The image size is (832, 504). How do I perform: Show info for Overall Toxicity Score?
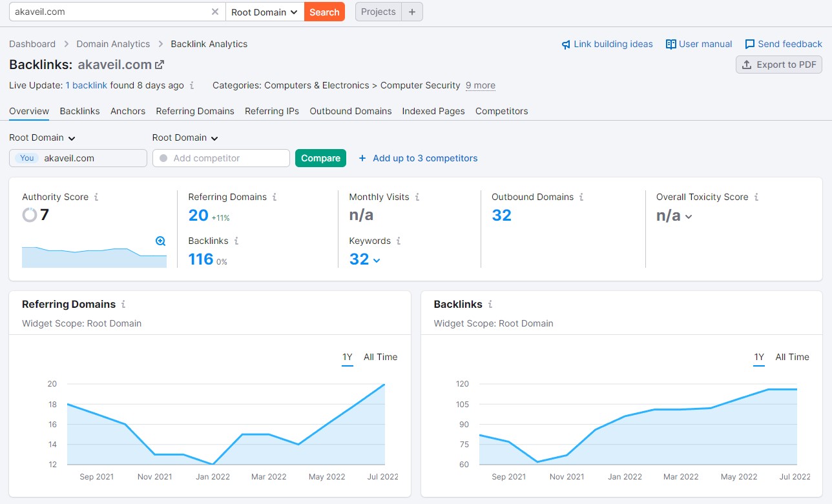756,197
